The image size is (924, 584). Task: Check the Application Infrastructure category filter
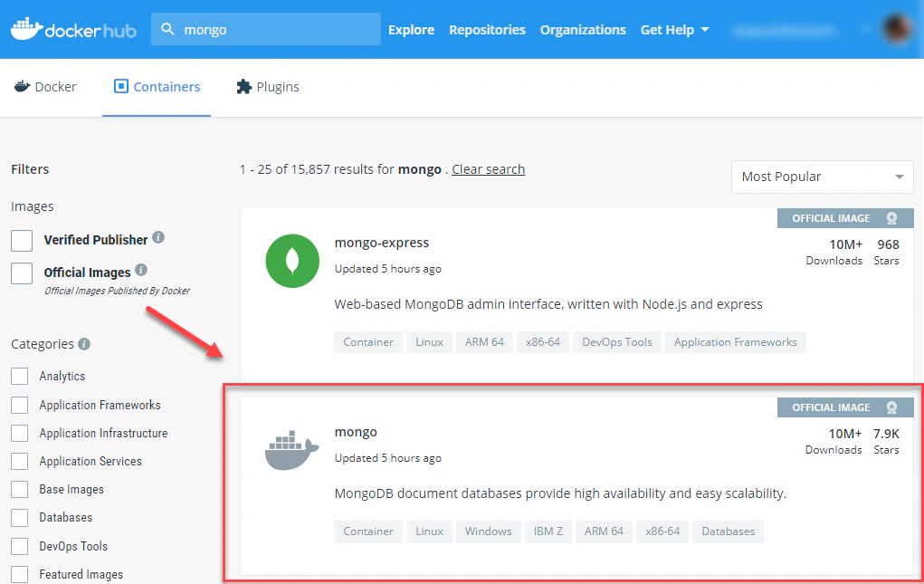point(19,433)
